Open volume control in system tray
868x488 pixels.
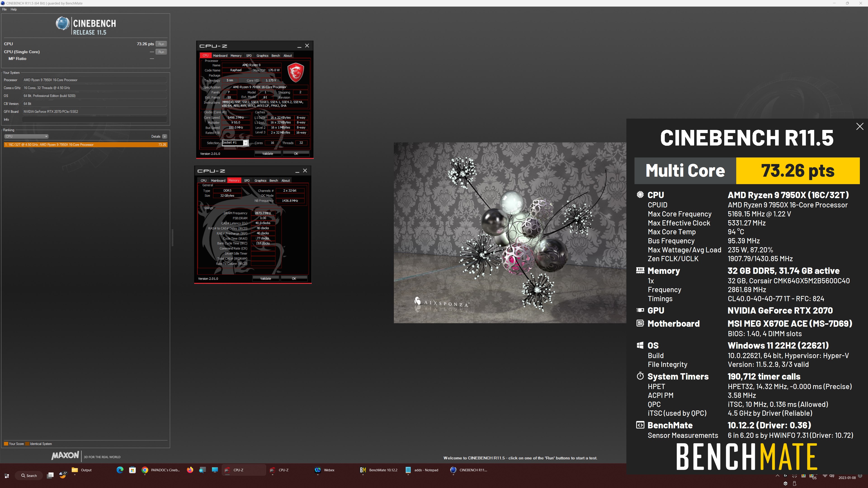832,476
